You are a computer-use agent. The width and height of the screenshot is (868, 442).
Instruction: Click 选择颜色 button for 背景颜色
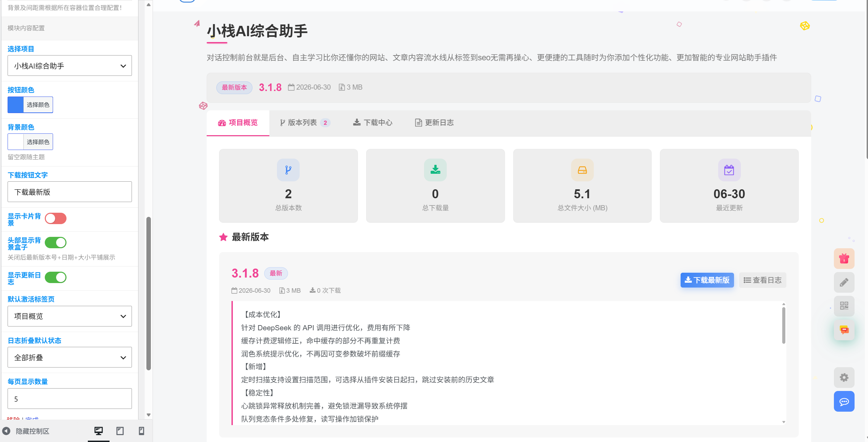point(38,142)
